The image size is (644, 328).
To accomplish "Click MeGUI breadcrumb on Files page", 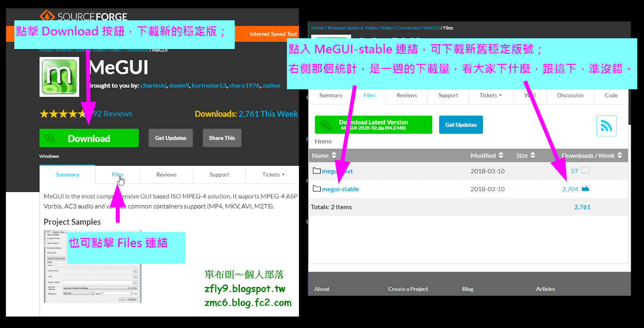I will 432,28.
